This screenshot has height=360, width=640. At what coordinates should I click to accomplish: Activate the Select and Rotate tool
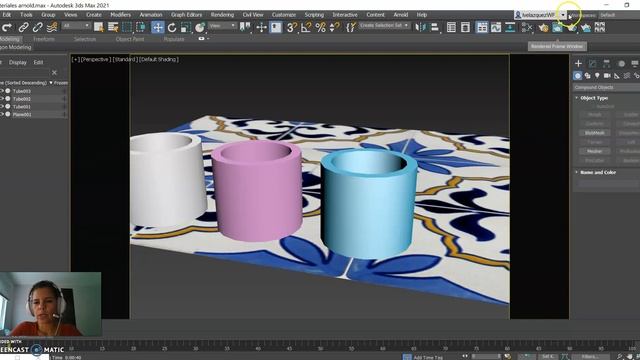172,27
